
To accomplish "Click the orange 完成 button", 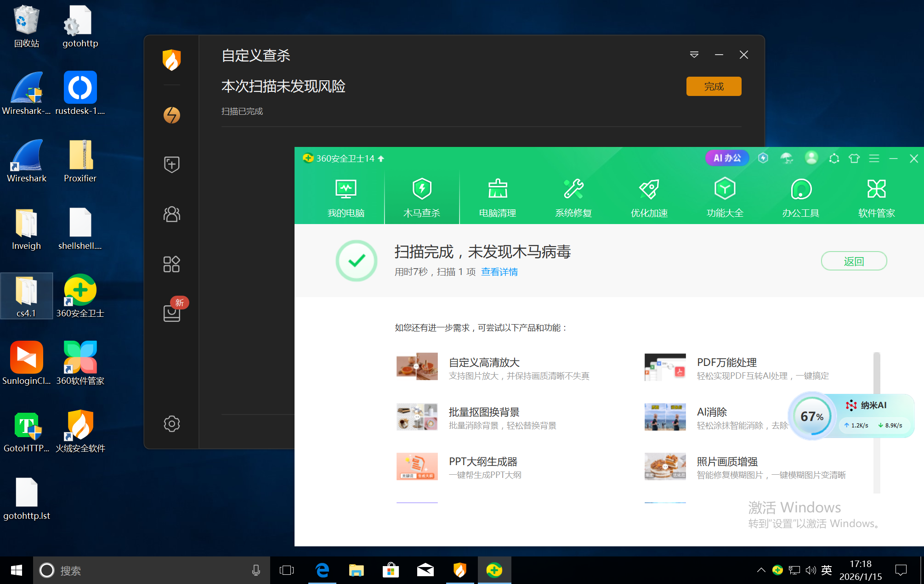I will pos(714,86).
